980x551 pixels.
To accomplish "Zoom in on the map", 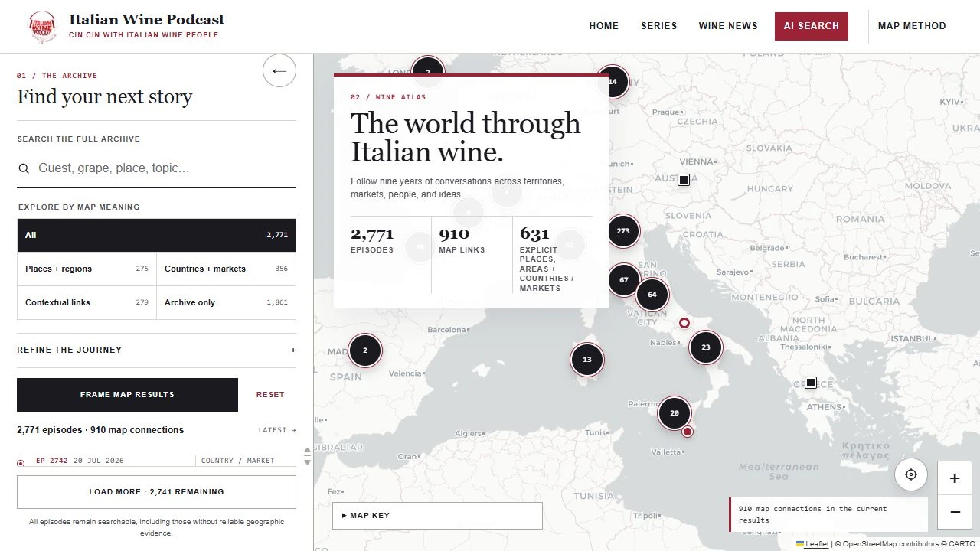I will 955,478.
